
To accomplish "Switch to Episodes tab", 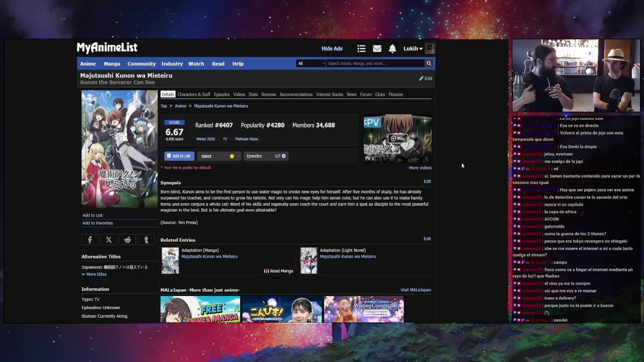I will tap(221, 95).
